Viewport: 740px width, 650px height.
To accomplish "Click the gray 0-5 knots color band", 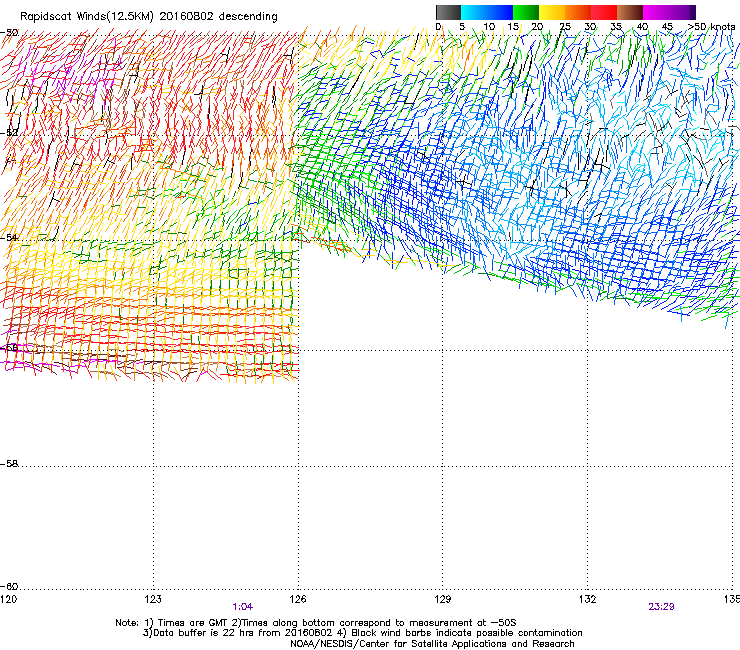I will [x=448, y=12].
